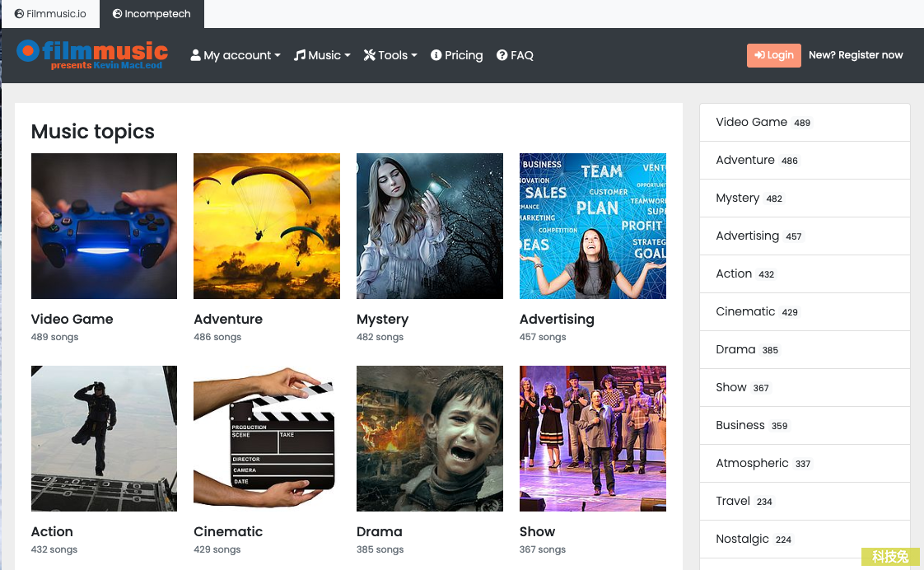This screenshot has width=924, height=570.
Task: Open the Mystery topic image
Action: (x=429, y=226)
